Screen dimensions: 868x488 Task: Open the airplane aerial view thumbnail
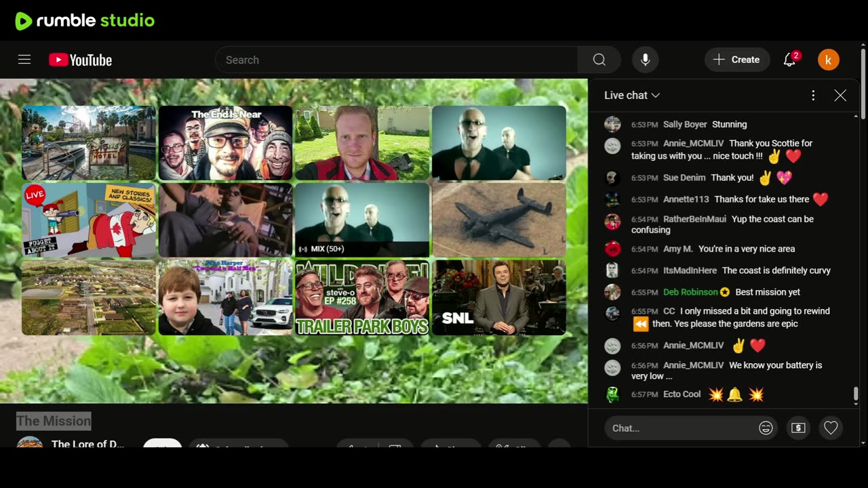[499, 220]
